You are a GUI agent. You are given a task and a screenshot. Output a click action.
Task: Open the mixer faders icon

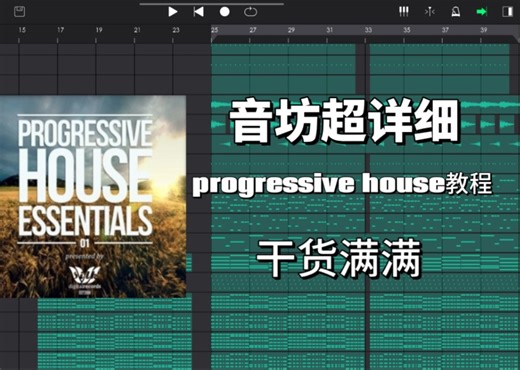tap(404, 12)
